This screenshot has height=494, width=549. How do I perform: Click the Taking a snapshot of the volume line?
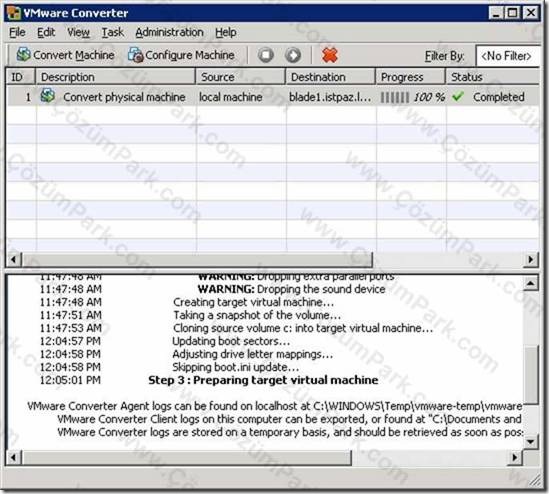(257, 315)
